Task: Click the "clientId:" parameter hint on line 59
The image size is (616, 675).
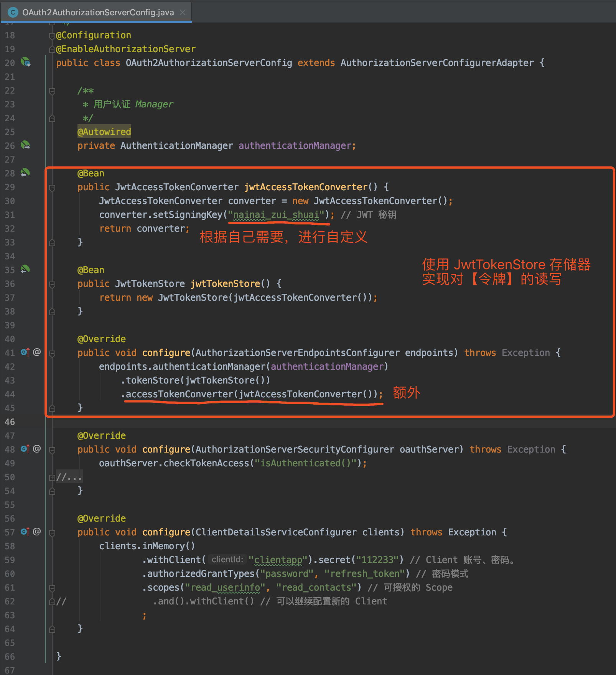Action: pos(227,560)
